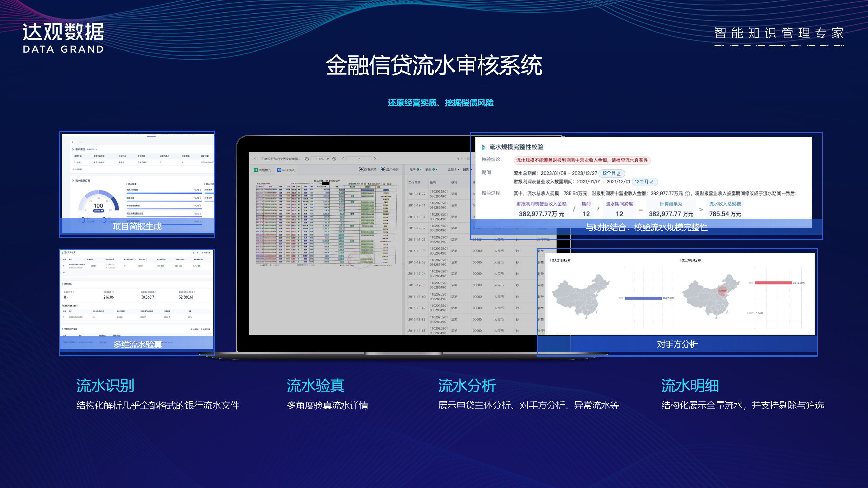Click the zoom in plus icon

pos(334,159)
